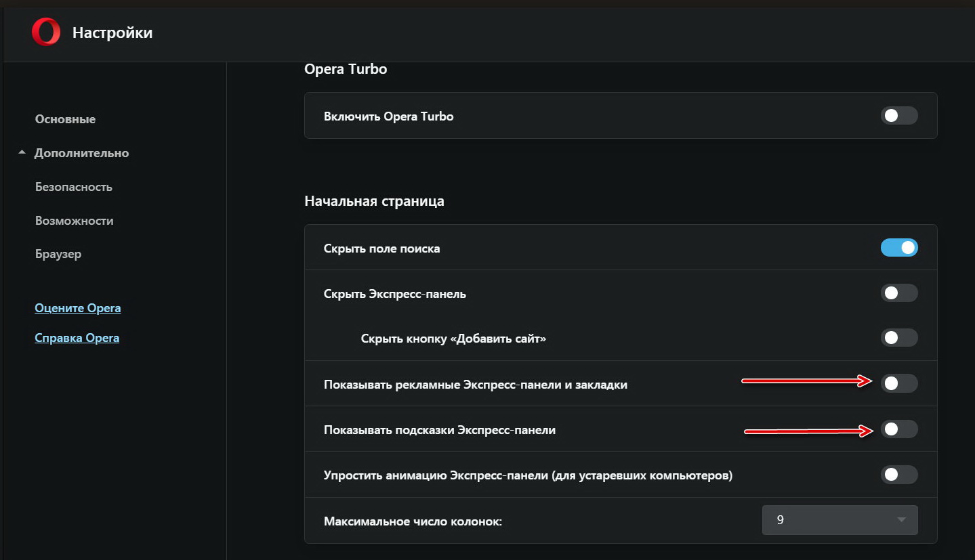The height and width of the screenshot is (560, 975).
Task: Click the 'Начальная страница' heading
Action: pyautogui.click(x=375, y=201)
